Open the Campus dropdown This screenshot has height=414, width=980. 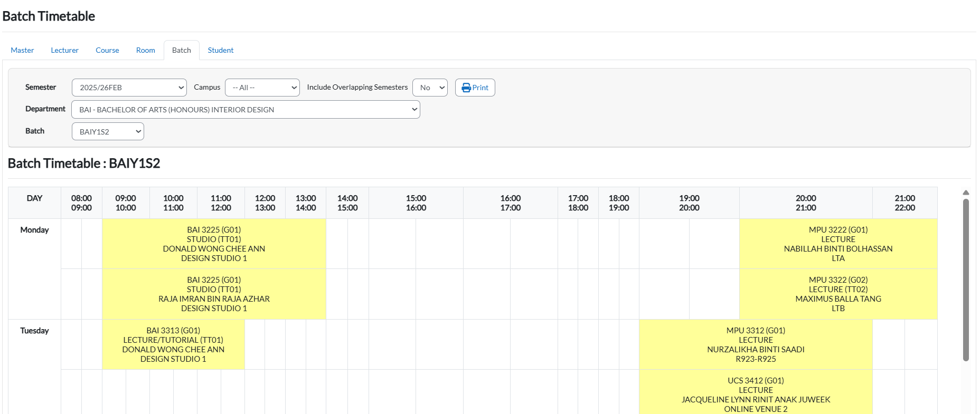click(262, 88)
